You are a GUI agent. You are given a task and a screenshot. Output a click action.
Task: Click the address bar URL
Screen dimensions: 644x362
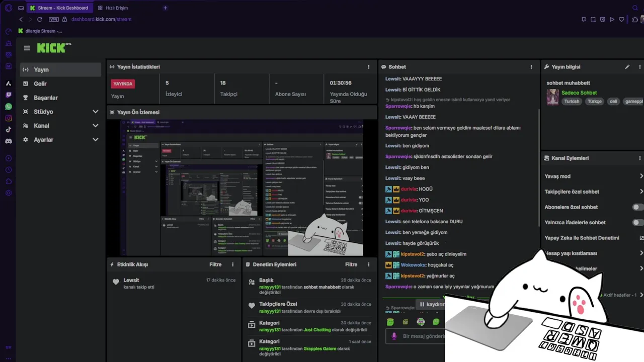[101, 19]
